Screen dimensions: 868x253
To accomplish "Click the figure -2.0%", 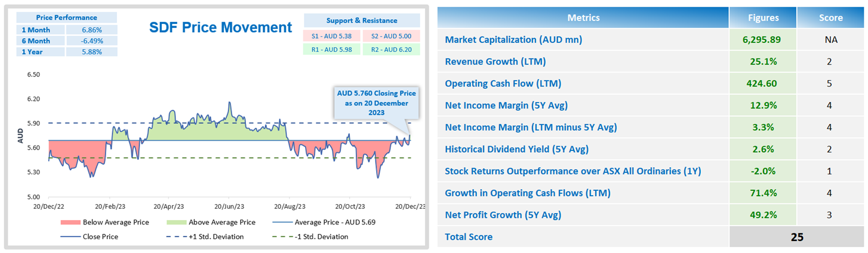I will 763,171.
